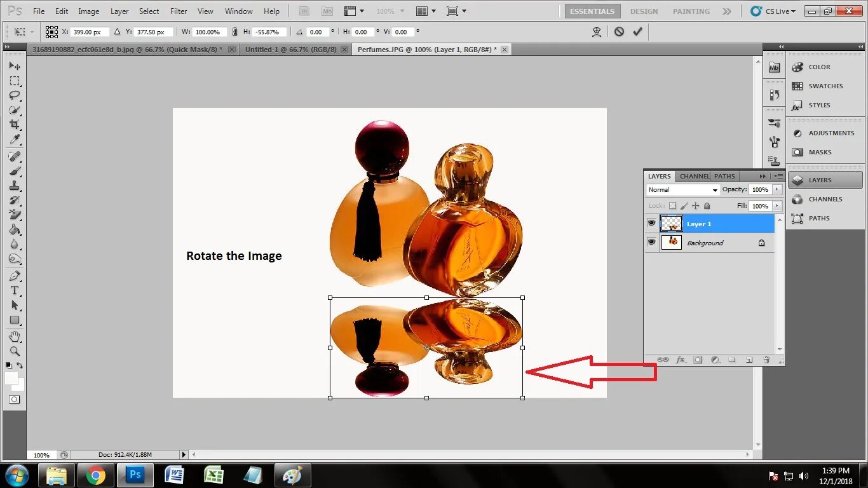Switch to the Untitled-1 document tab
Screen dimensions: 868x488
point(290,49)
